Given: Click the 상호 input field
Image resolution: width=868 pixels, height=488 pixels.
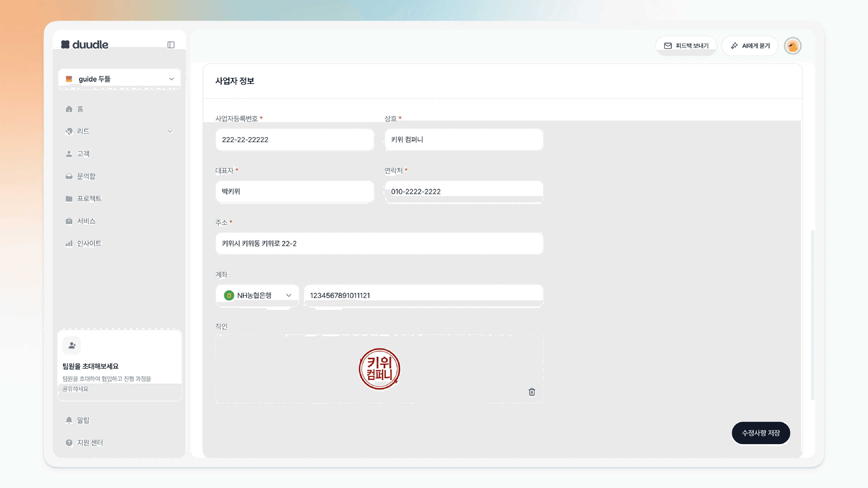Looking at the screenshot, I should point(464,140).
